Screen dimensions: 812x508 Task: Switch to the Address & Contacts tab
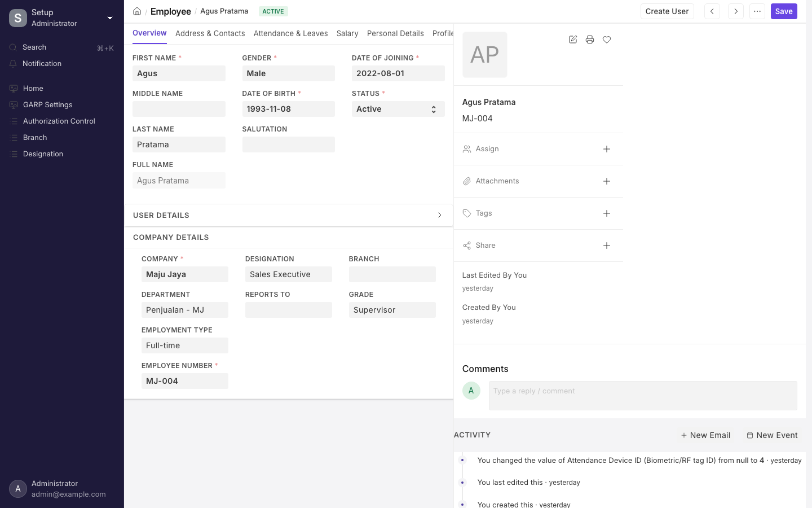point(210,33)
